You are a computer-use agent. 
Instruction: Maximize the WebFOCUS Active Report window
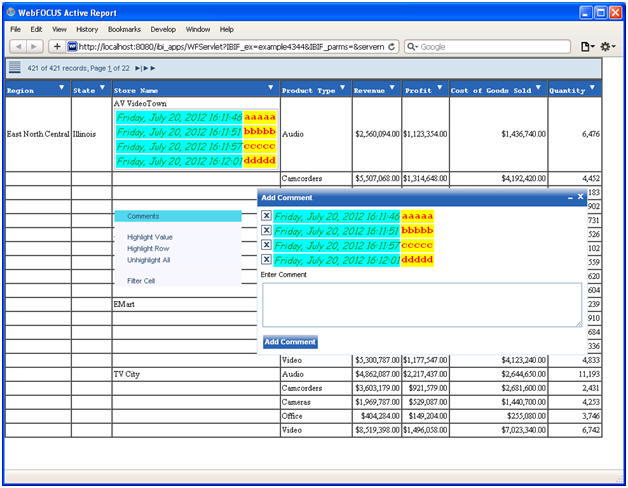click(600, 13)
